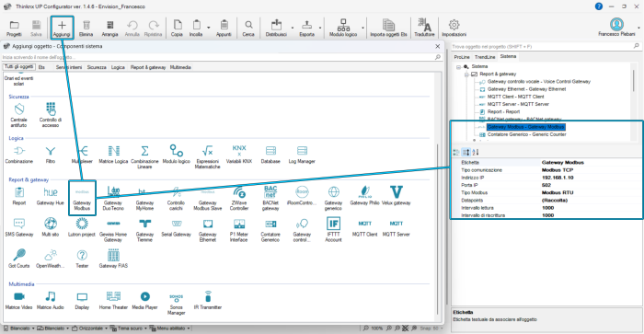This screenshot has width=644, height=334.
Task: Select the Gateway Philio object
Action: (364, 196)
